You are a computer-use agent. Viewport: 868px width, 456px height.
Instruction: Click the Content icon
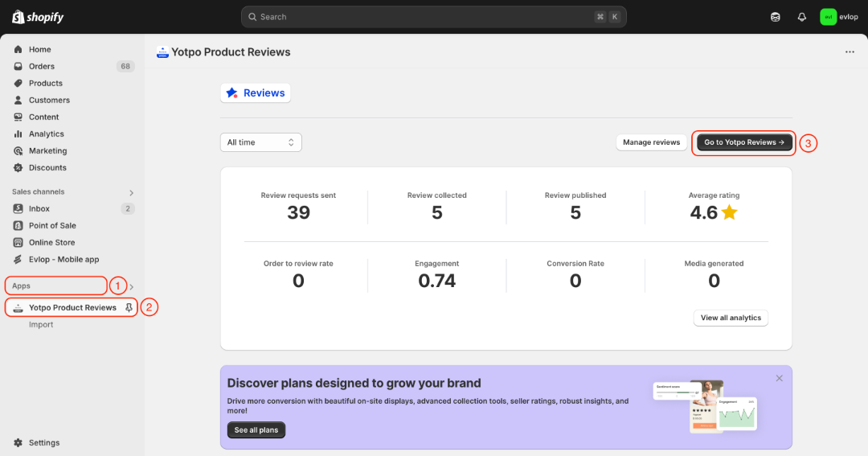[18, 117]
